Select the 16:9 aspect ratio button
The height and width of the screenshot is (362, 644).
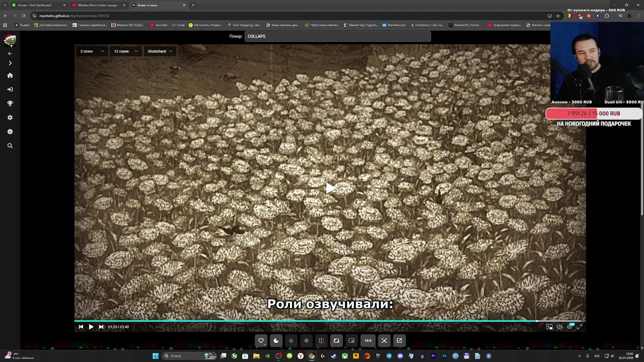[x=368, y=340]
